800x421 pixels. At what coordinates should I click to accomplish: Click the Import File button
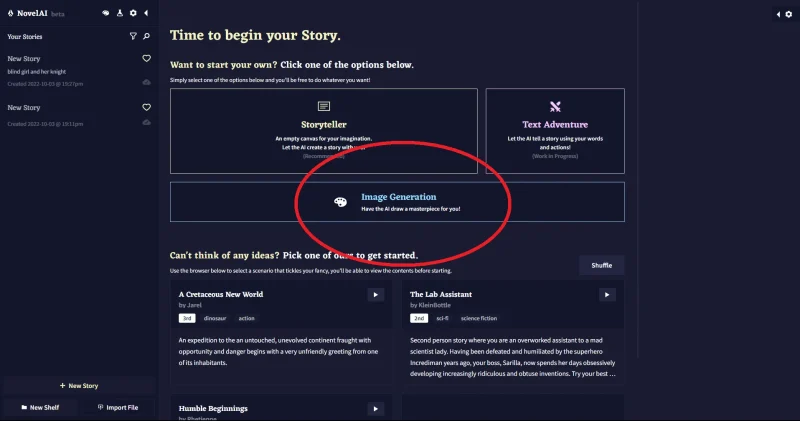[118, 407]
